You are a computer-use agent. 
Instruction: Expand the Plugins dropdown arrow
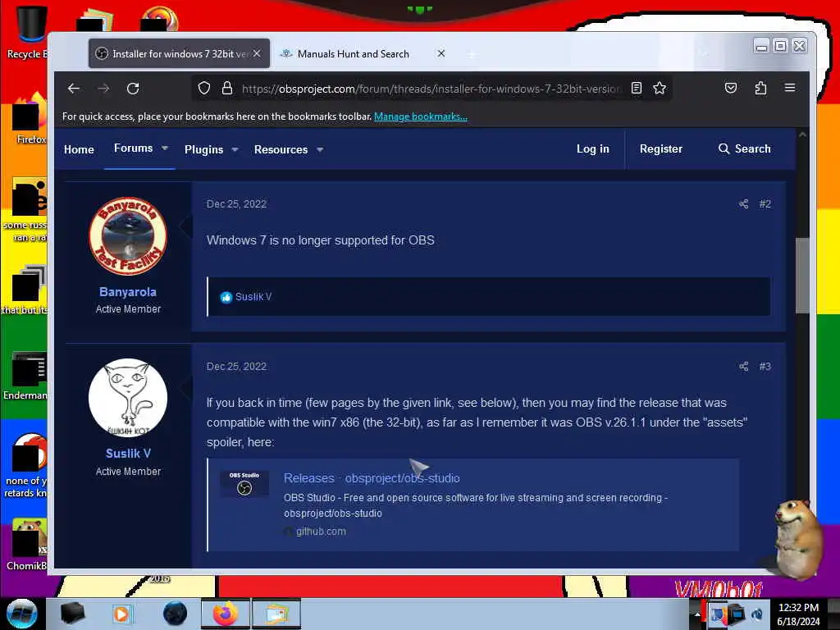tap(235, 150)
